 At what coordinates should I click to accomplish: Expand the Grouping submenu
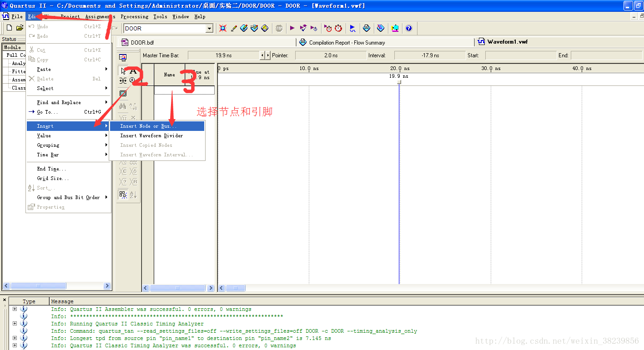[x=68, y=145]
